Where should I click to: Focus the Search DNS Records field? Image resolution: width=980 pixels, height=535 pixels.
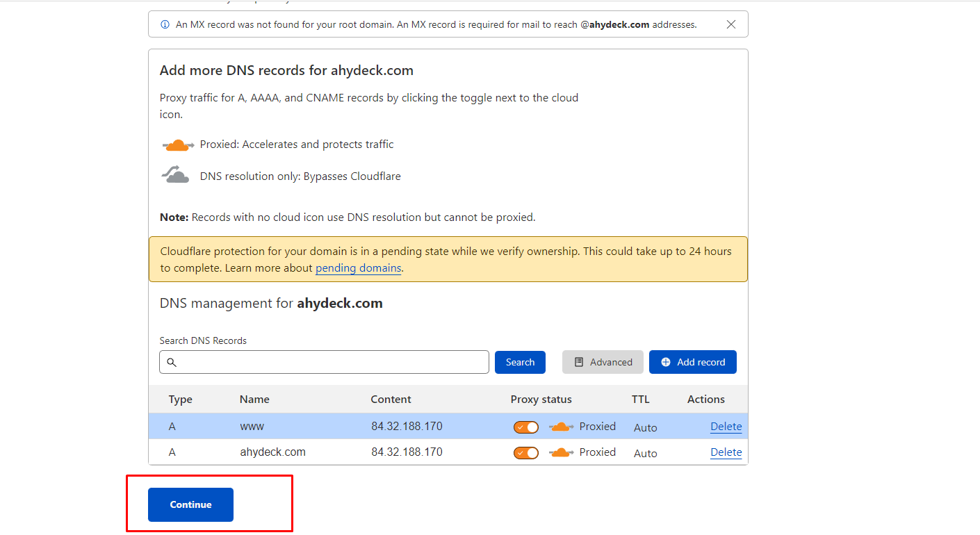tap(330, 362)
